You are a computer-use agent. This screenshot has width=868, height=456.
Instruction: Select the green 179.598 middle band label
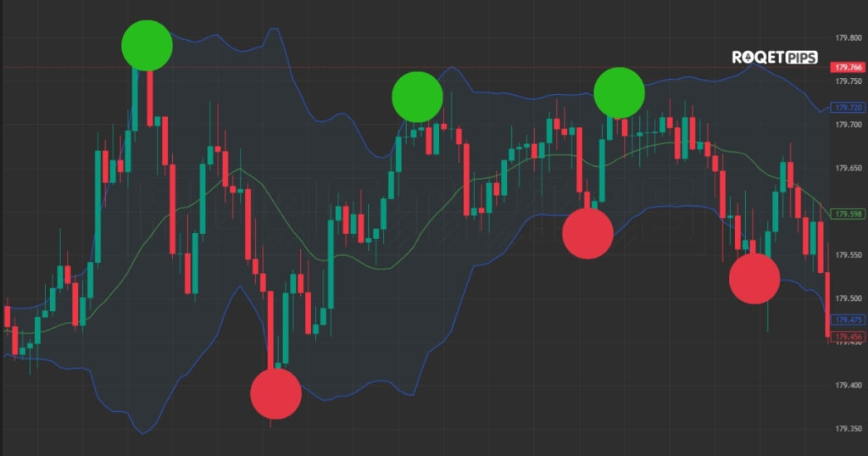[x=848, y=213]
